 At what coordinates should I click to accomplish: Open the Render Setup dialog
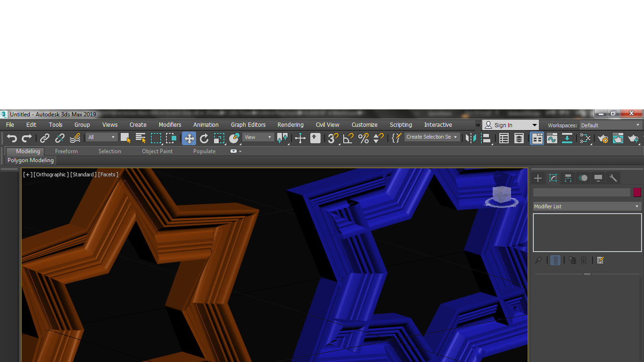(603, 138)
